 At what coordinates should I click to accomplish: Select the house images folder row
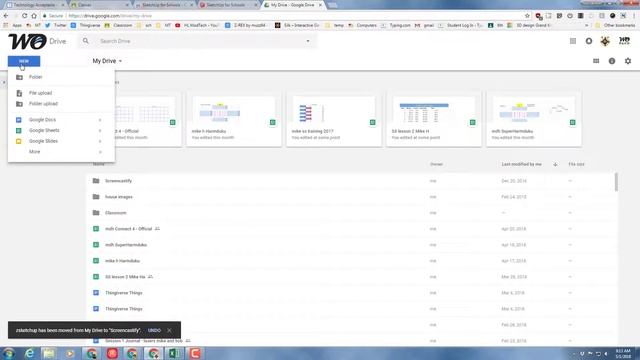[351, 197]
